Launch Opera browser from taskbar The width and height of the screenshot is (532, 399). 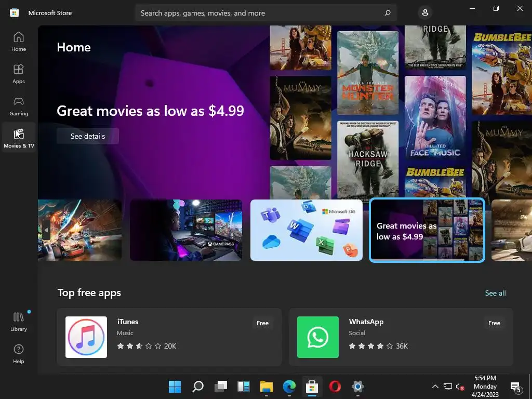335,386
